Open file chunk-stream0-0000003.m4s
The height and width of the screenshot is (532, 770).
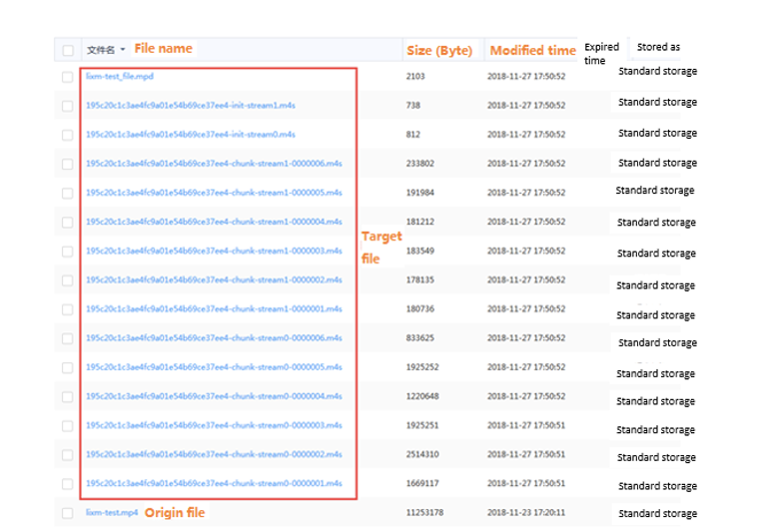pyautogui.click(x=214, y=425)
